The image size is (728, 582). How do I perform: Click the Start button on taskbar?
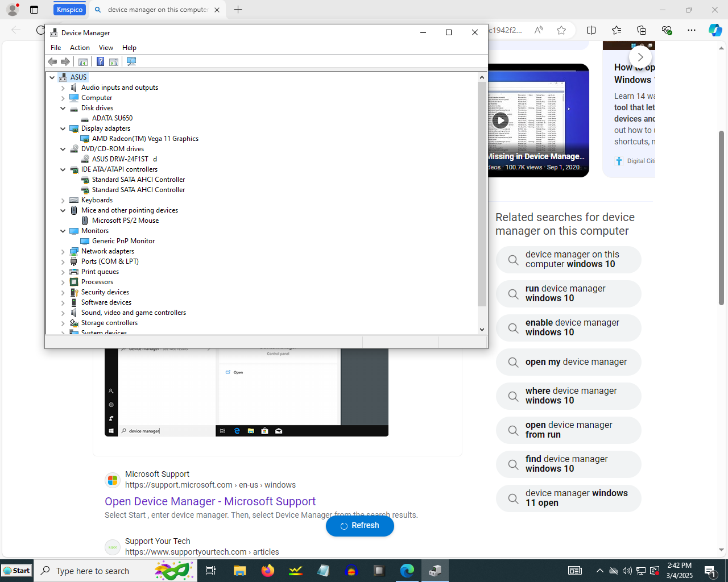pos(16,571)
